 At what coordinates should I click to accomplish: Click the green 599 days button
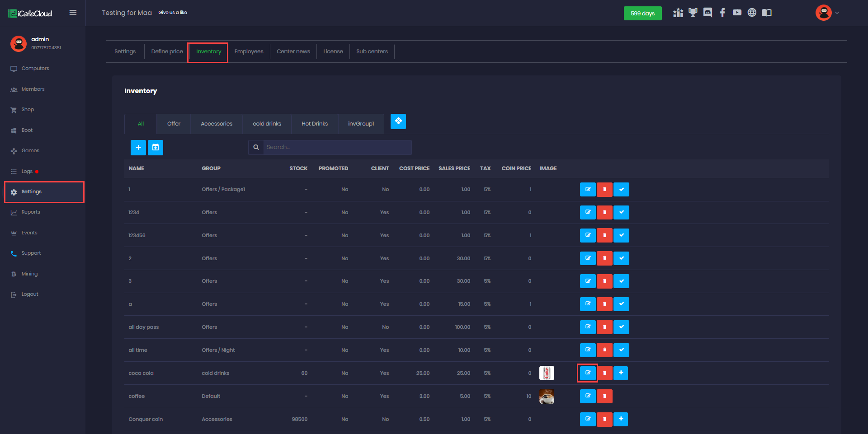642,14
